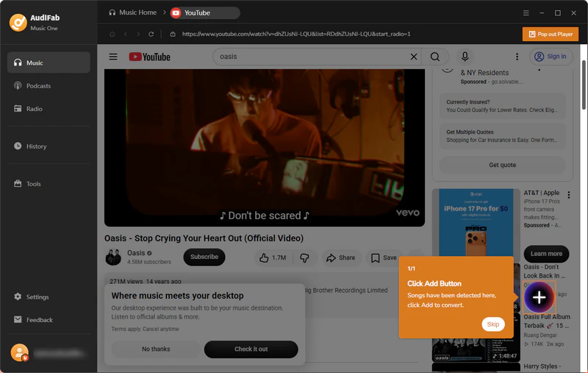Open the Oasis channel avatar
This screenshot has height=373, width=588.
[113, 257]
